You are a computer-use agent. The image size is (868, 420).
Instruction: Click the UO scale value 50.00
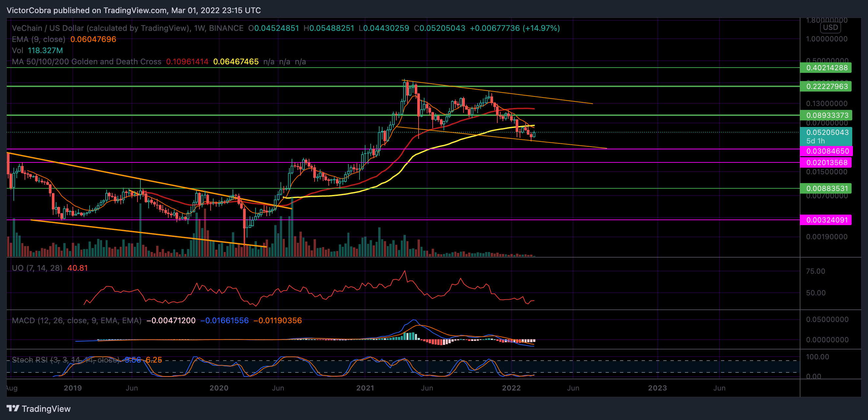click(x=816, y=293)
